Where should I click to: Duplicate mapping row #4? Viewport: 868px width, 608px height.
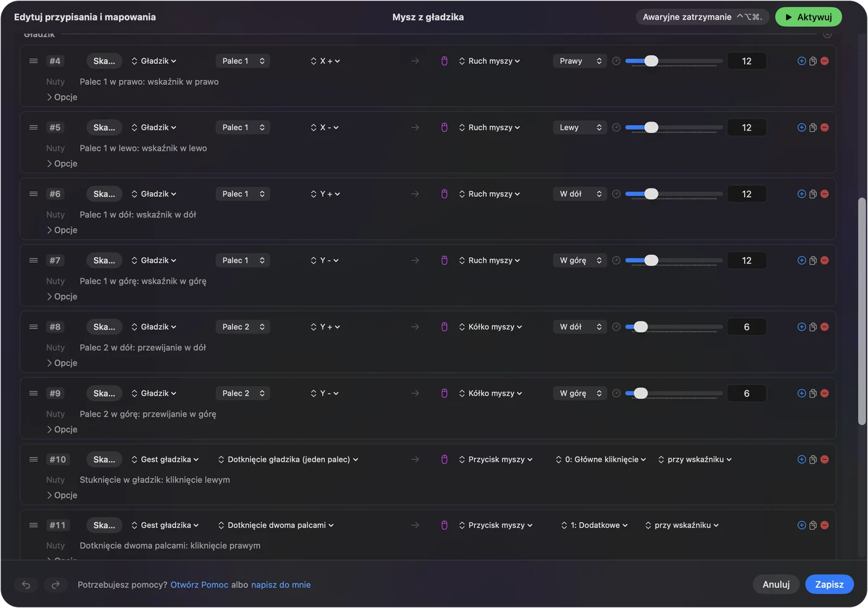[x=813, y=61]
